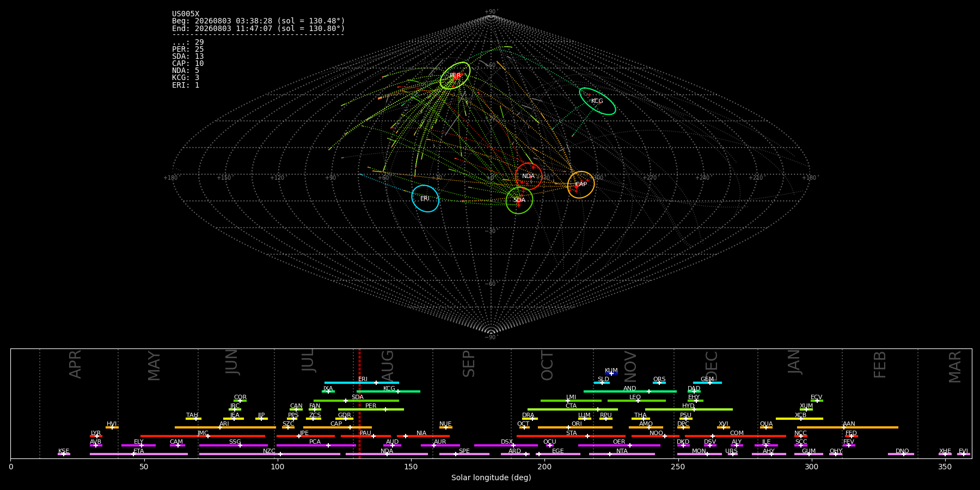Select the NTA shower bar
This screenshot has height=490, width=980.
[x=622, y=454]
